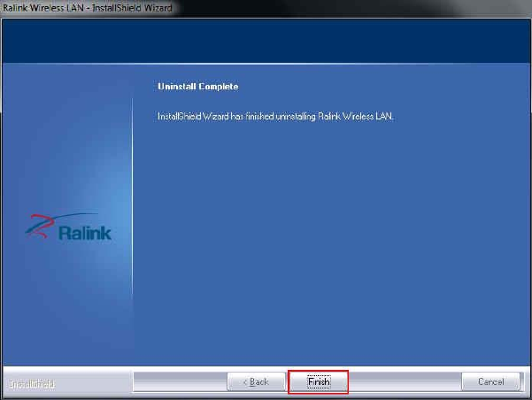Click the 'Ralink Wireless LAN - InstallShield Wizard' title
The image size is (532, 400).
88,7
